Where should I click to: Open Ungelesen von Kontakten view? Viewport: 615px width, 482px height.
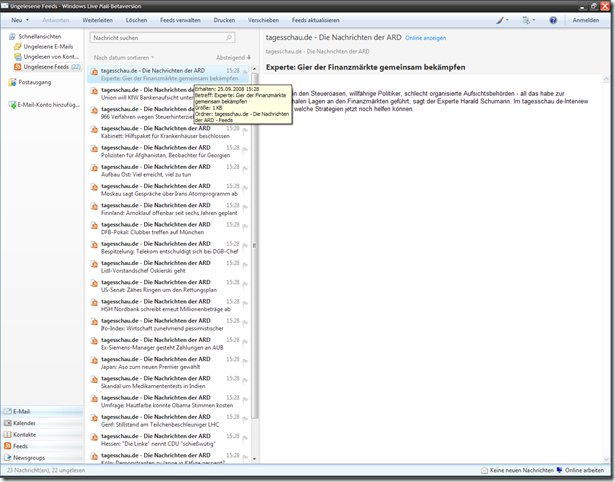coord(51,57)
